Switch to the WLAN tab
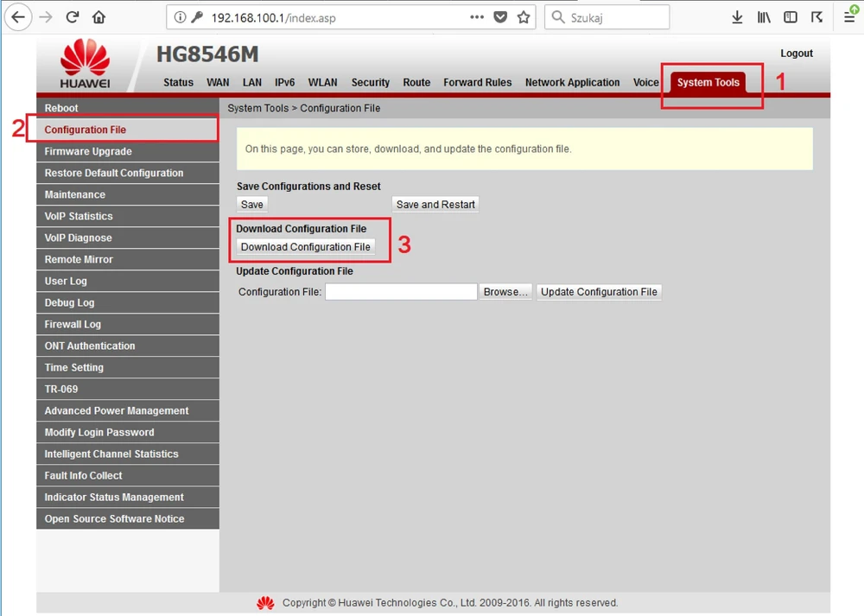 [x=323, y=83]
